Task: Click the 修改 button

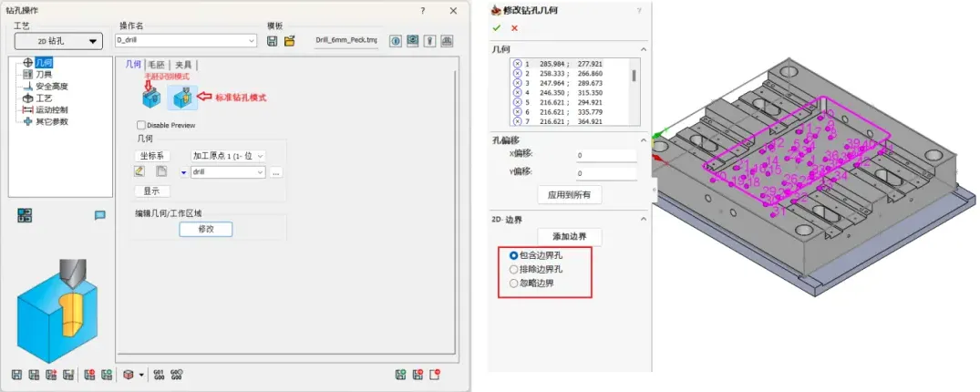Action: [205, 230]
